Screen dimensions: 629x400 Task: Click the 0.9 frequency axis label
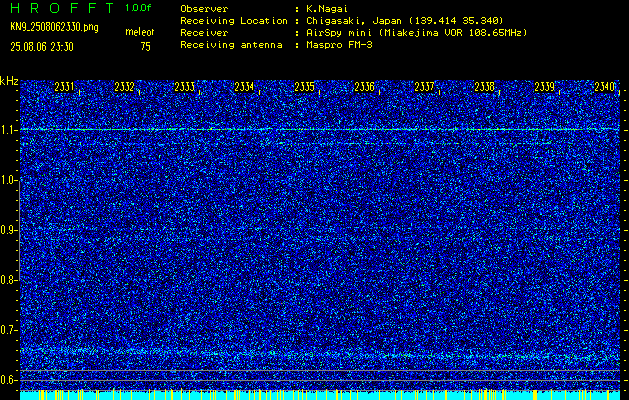[8, 230]
